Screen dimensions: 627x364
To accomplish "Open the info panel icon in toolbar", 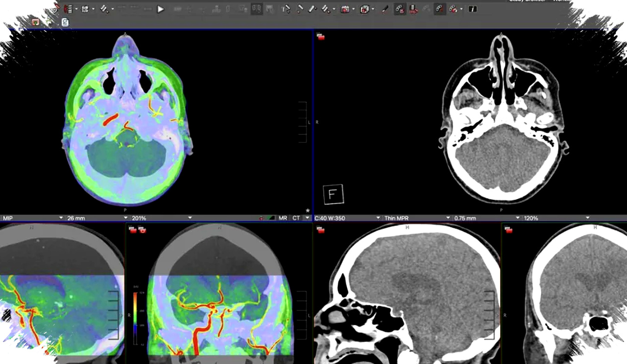I will 473,9.
